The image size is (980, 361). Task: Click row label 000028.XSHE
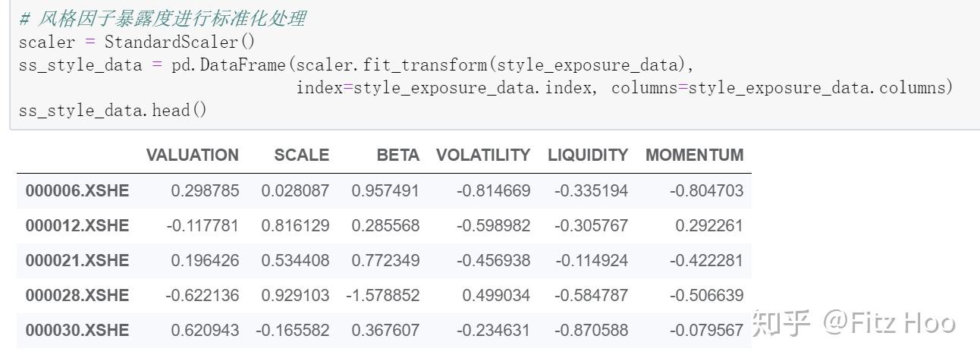pos(77,296)
